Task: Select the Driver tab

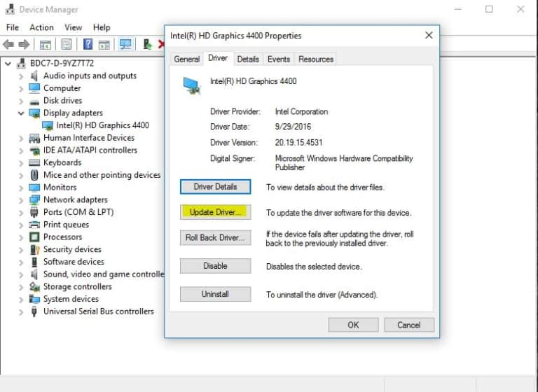Action: tap(218, 58)
